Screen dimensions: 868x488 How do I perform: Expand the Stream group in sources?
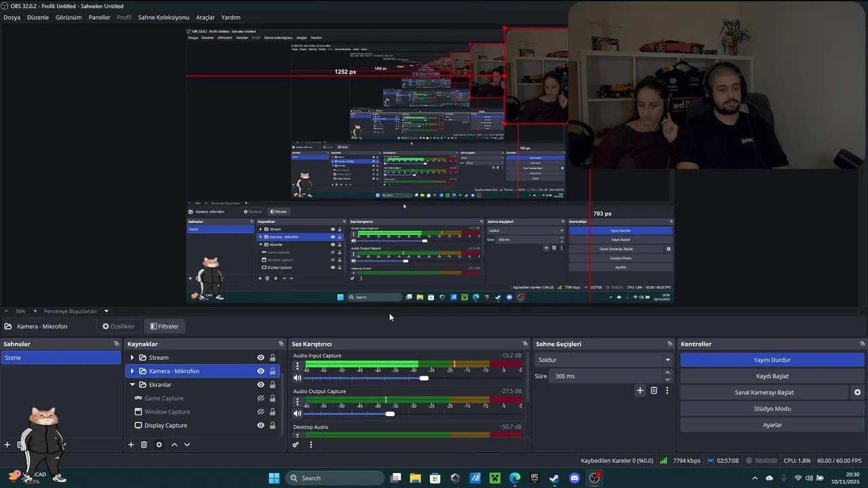click(x=132, y=357)
